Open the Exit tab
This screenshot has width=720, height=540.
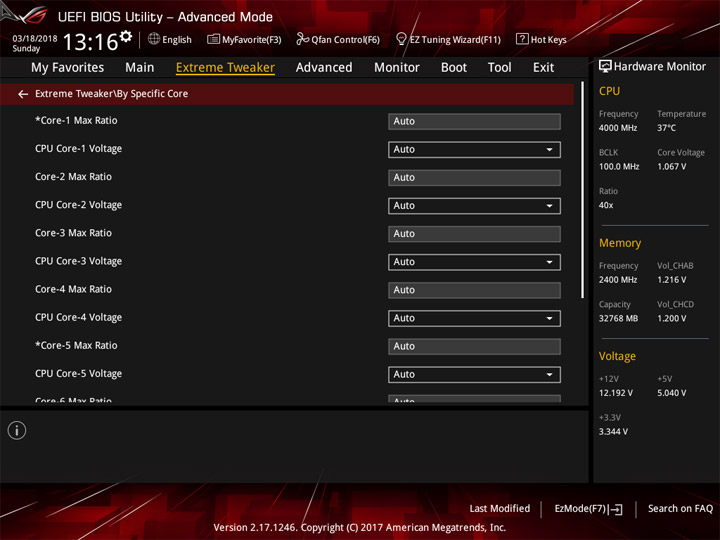click(x=543, y=68)
